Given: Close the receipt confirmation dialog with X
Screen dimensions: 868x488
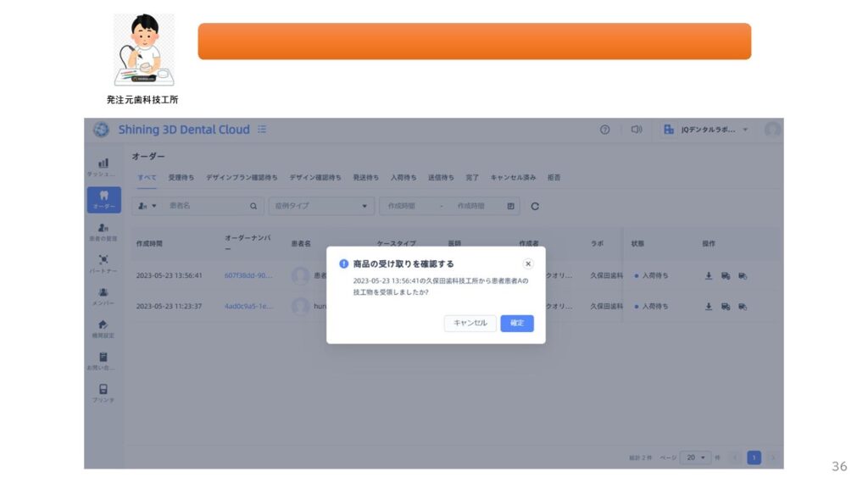Looking at the screenshot, I should click(x=528, y=263).
